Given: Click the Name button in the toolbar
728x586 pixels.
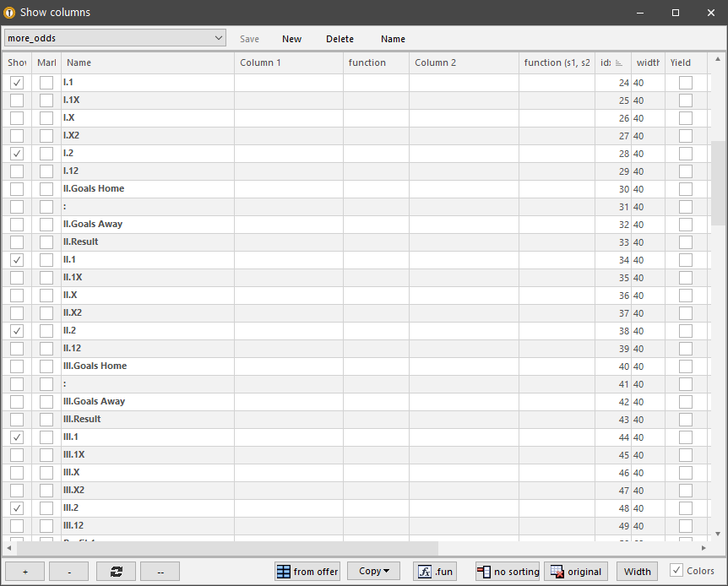Looking at the screenshot, I should (x=393, y=39).
